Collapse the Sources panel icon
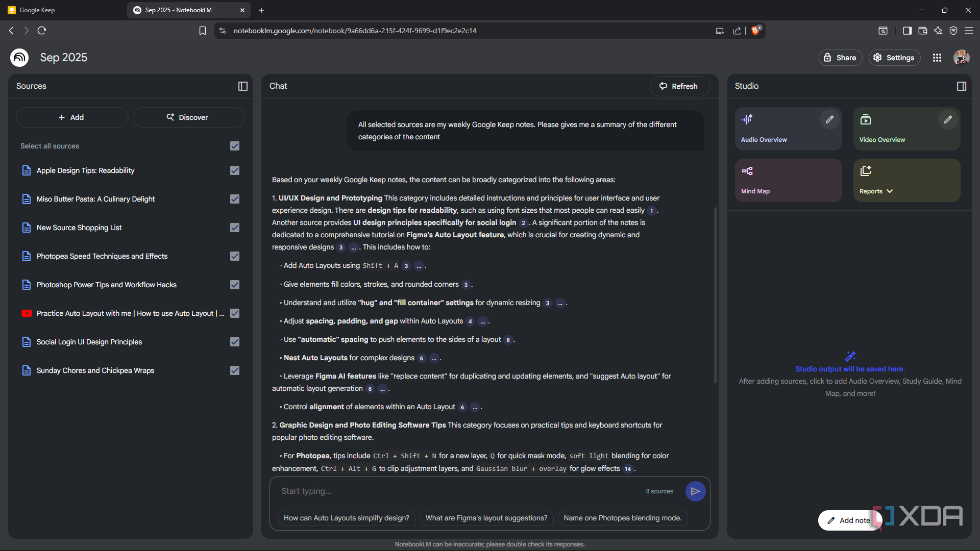980x551 pixels. click(x=243, y=86)
